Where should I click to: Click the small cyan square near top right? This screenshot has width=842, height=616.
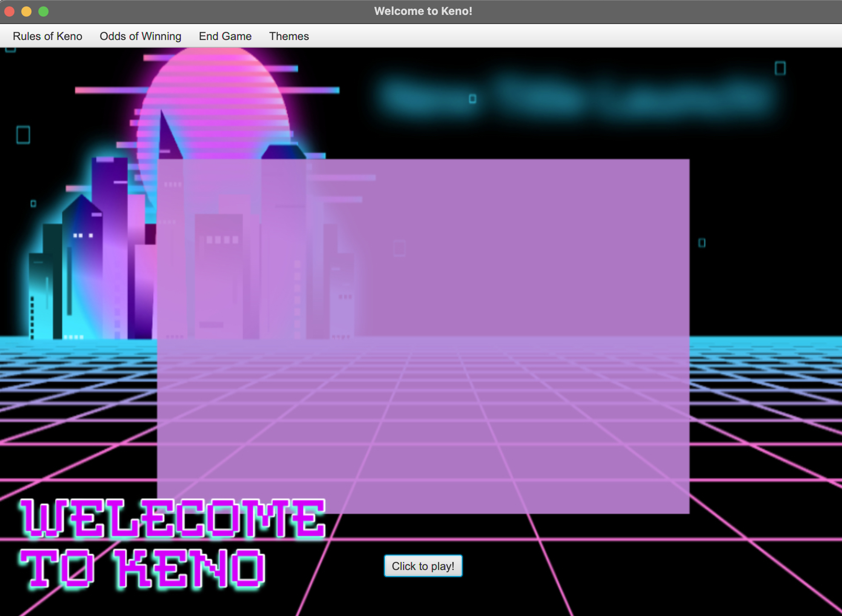coord(780,69)
